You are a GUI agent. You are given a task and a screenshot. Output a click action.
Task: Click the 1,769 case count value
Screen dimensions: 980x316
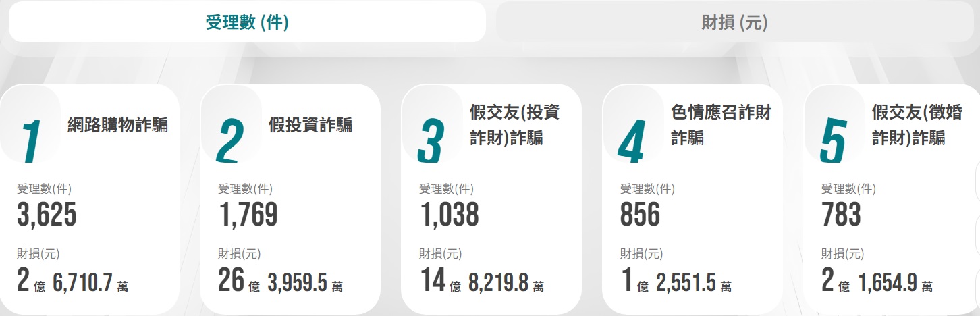[x=248, y=215]
